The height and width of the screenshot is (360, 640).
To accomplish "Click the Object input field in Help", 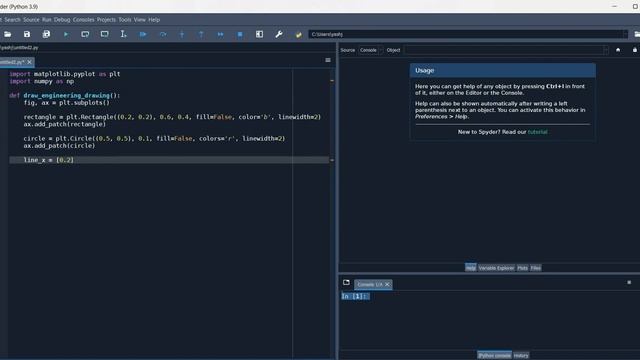I will click(x=503, y=50).
